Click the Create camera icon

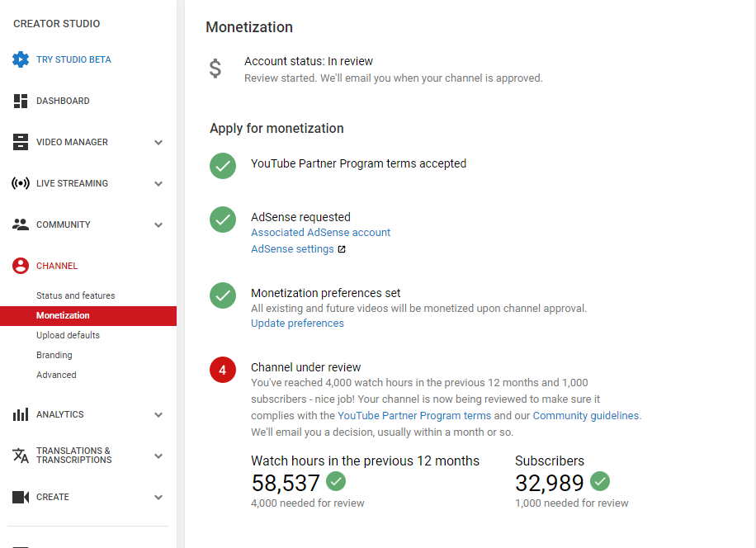(x=21, y=497)
